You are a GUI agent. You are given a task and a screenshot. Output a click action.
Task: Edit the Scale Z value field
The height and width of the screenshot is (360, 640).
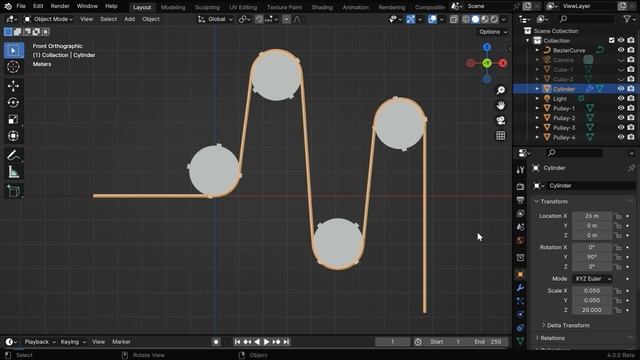(592, 310)
